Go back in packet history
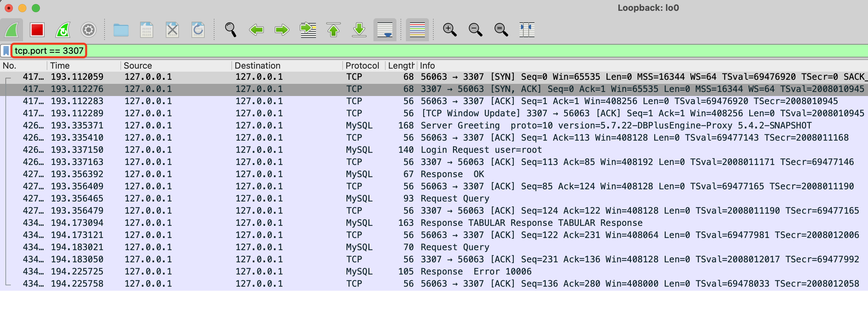 pos(256,30)
